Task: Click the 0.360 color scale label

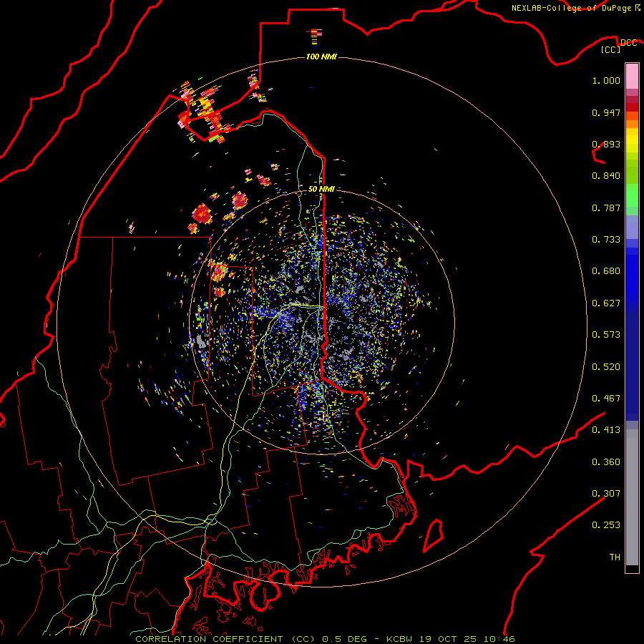Action: pos(606,462)
